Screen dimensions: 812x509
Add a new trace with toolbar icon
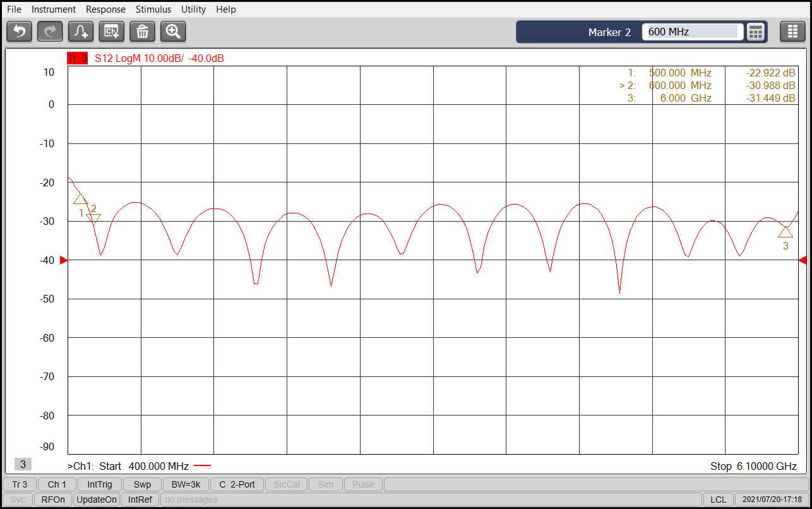(x=81, y=31)
